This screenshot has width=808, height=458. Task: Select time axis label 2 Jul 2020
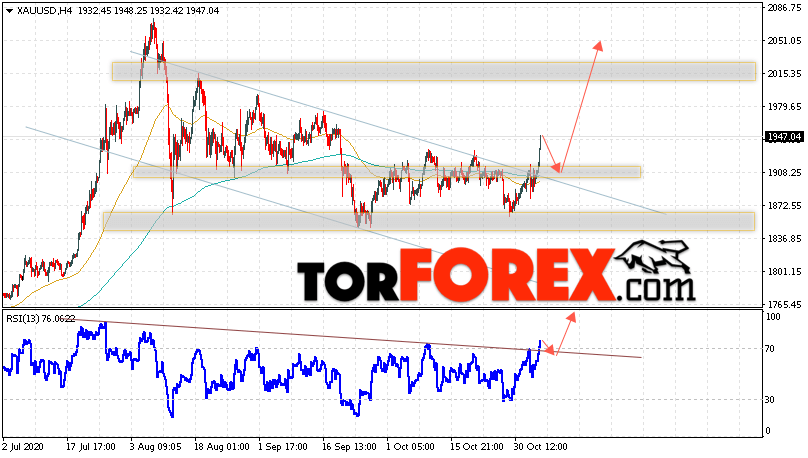tap(23, 447)
